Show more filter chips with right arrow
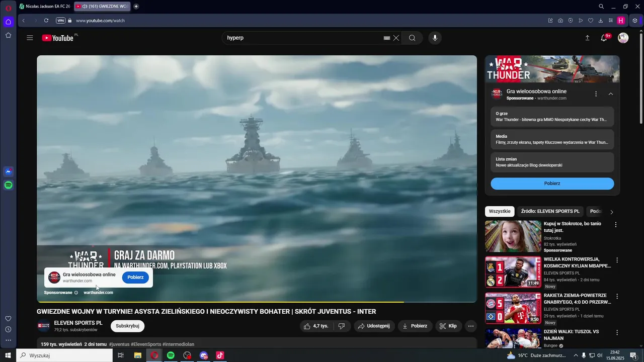Viewport: 644px width, 362px height. (x=612, y=212)
